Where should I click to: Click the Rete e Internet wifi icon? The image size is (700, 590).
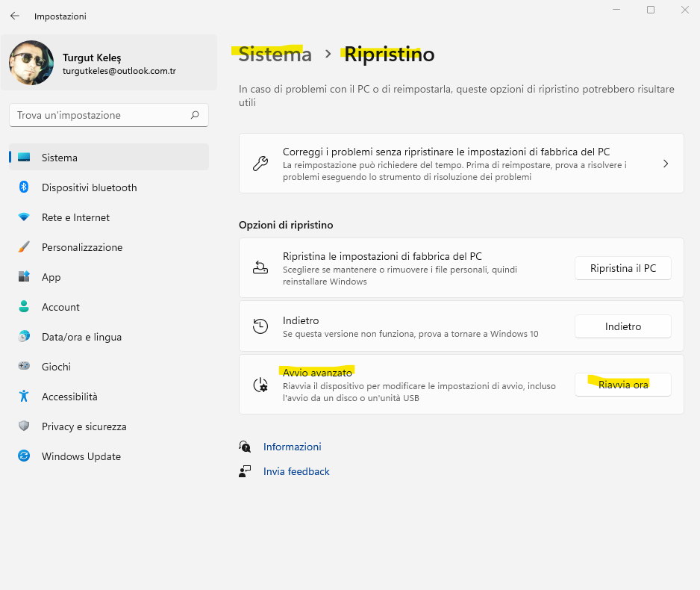(x=24, y=217)
